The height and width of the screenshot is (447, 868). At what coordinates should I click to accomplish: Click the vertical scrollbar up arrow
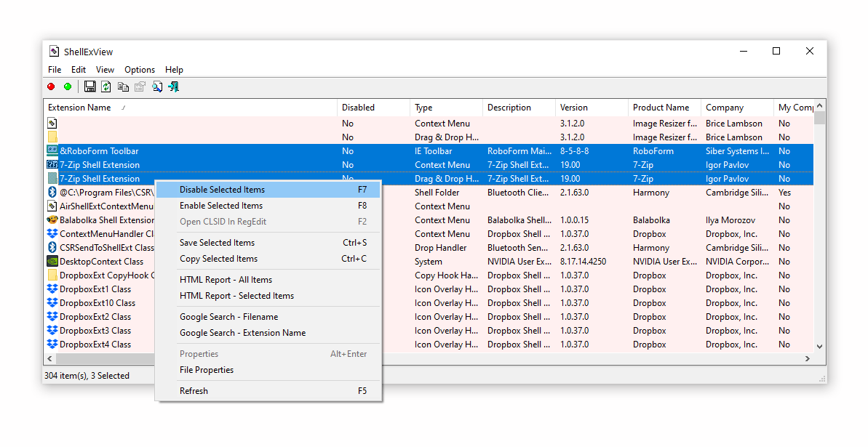[820, 105]
